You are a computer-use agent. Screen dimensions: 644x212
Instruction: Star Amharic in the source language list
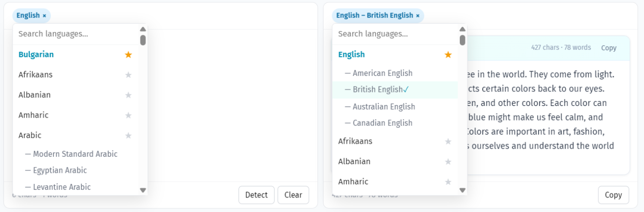click(x=128, y=115)
